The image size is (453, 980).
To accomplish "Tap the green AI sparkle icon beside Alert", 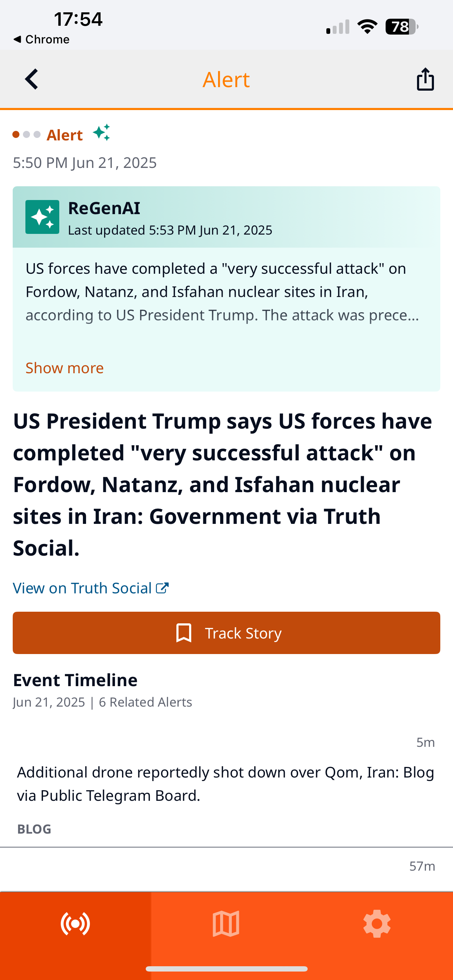I will (x=102, y=133).
